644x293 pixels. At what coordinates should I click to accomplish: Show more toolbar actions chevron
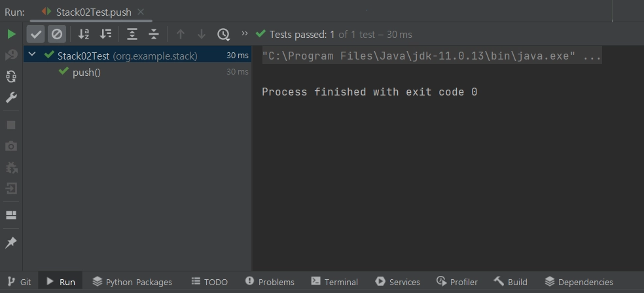pyautogui.click(x=245, y=33)
